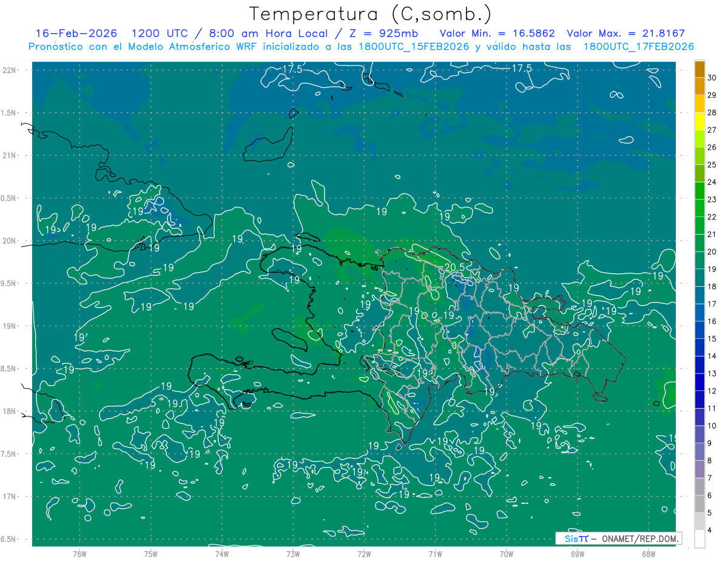
Task: Click the 'Valor Min. = 16.5862' value
Action: pos(497,33)
